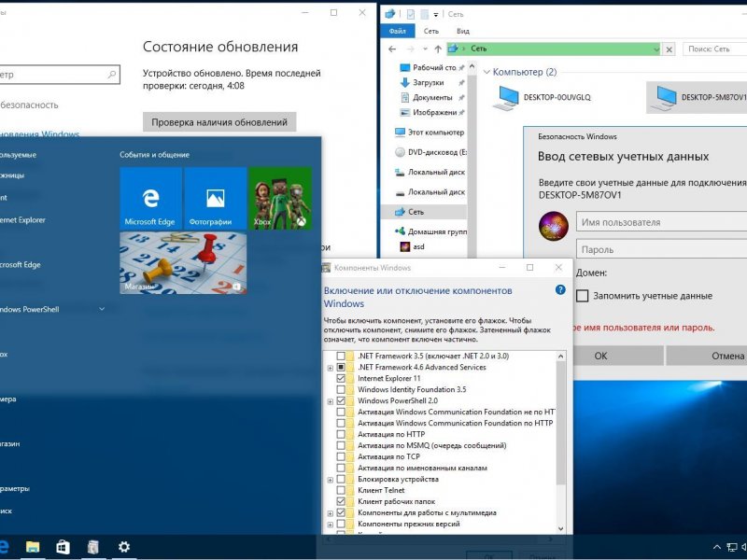Click the archive app icon on the taskbar
This screenshot has height=560, width=747.
click(93, 547)
